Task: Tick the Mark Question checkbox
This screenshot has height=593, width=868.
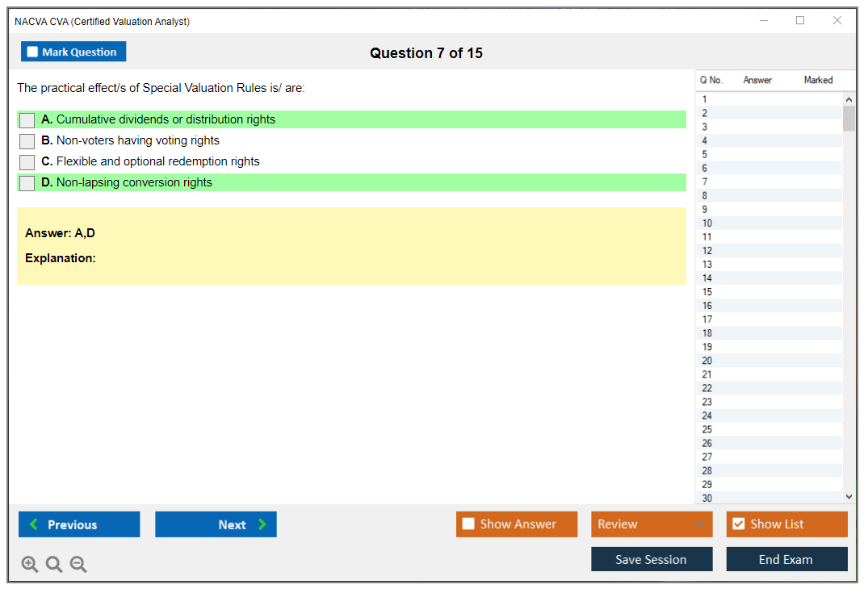Action: 33,52
